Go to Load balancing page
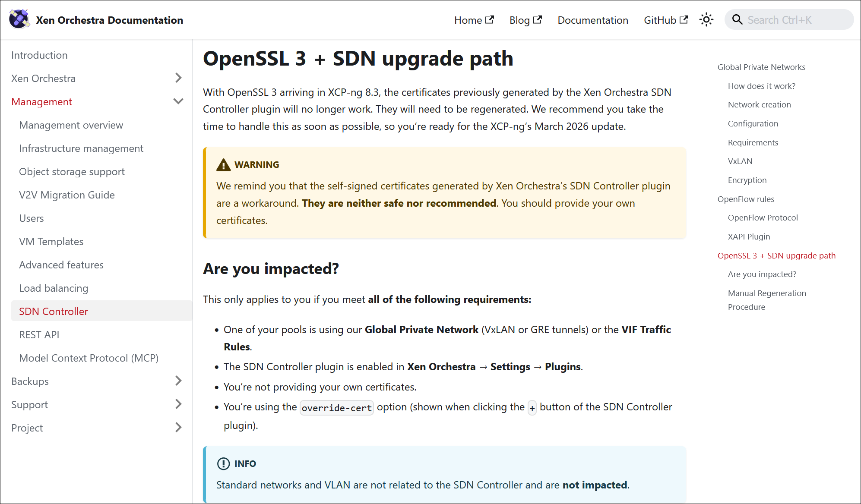The width and height of the screenshot is (861, 504). pyautogui.click(x=54, y=288)
